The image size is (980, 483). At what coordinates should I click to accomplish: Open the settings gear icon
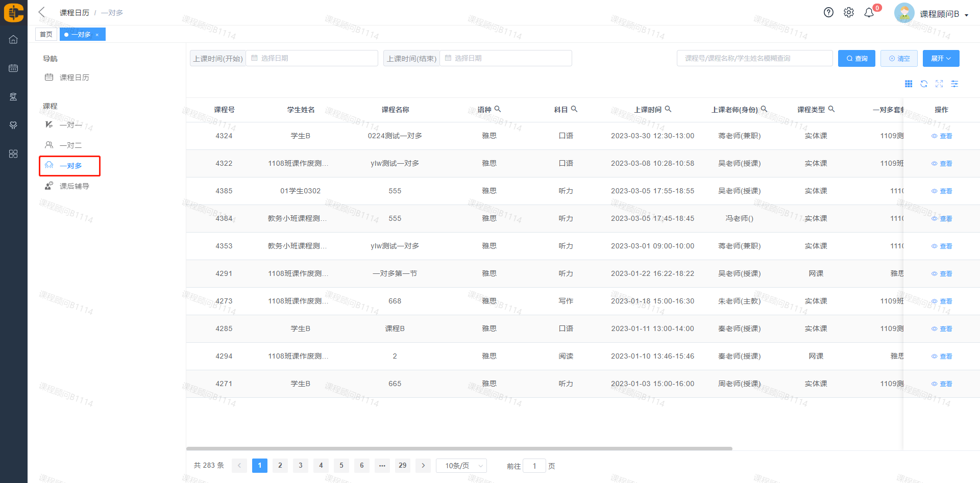coord(848,13)
